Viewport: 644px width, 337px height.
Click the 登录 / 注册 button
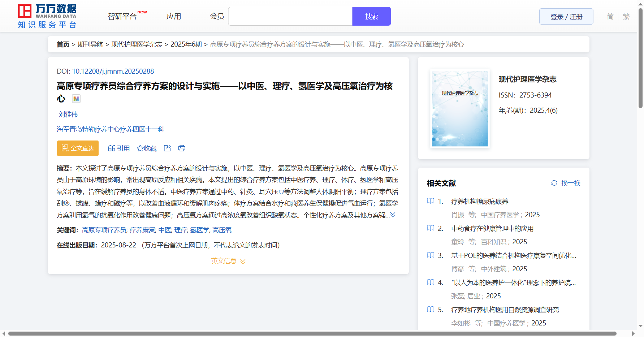pos(566,17)
